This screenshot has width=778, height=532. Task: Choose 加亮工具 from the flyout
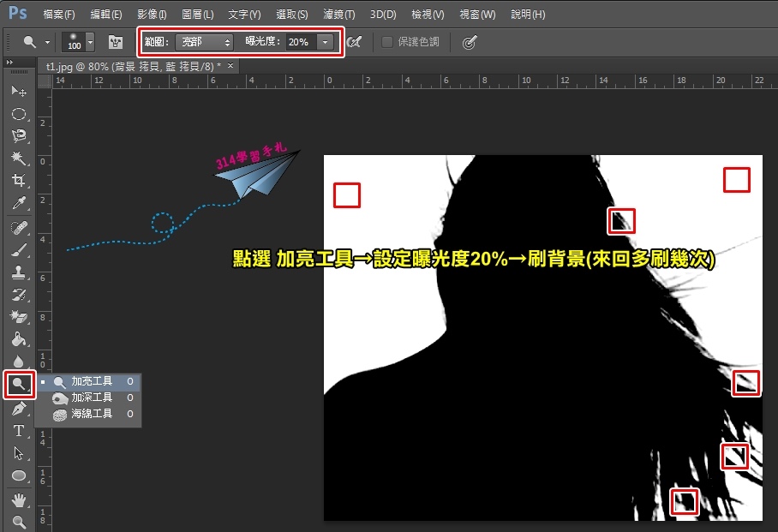tap(88, 381)
